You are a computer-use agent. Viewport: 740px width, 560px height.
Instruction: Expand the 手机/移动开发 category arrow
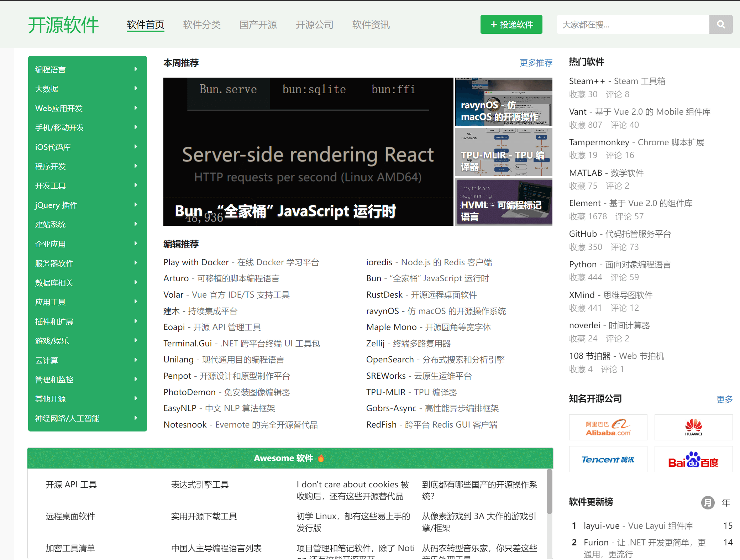point(136,127)
